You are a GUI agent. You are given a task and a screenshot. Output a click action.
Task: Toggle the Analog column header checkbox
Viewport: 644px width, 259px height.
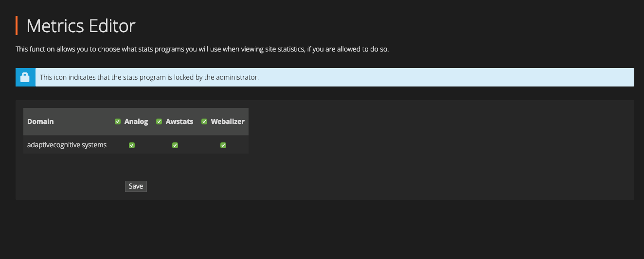(118, 121)
